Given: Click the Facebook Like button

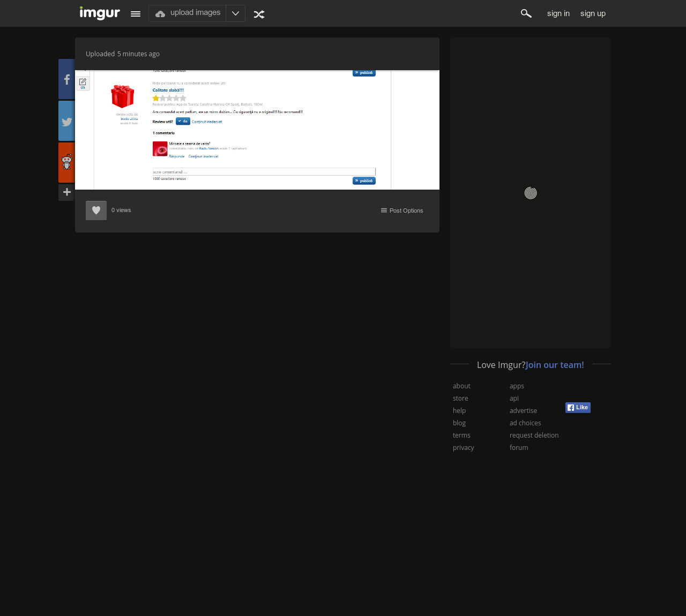Looking at the screenshot, I should pos(578,408).
